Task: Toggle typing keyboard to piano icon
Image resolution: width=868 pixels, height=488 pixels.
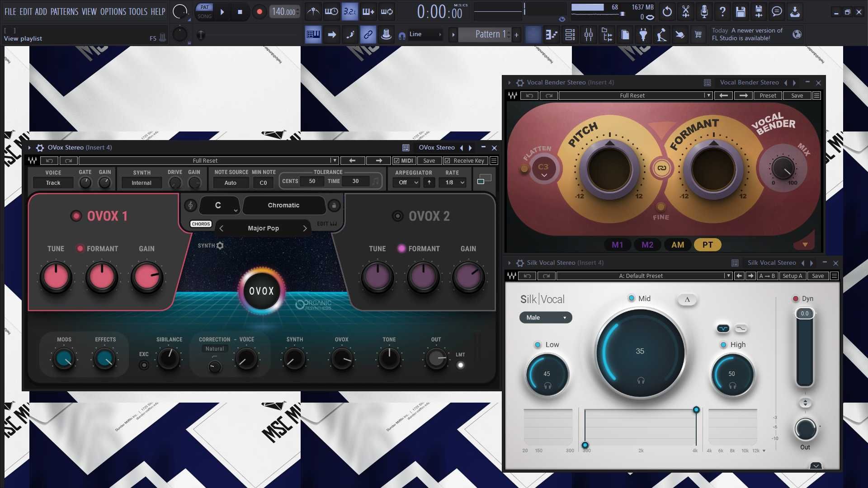Action: pyautogui.click(x=313, y=34)
